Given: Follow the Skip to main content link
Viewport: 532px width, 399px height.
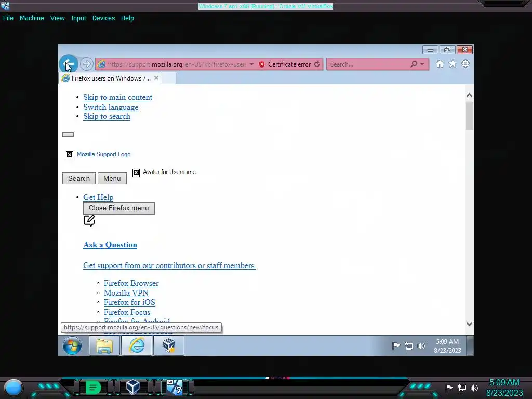Looking at the screenshot, I should click(x=118, y=97).
